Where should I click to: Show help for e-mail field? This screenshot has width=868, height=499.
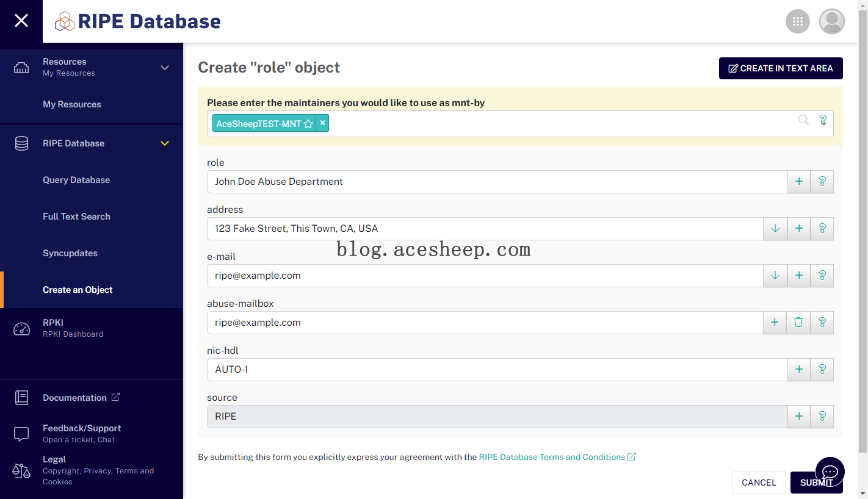pyautogui.click(x=822, y=276)
